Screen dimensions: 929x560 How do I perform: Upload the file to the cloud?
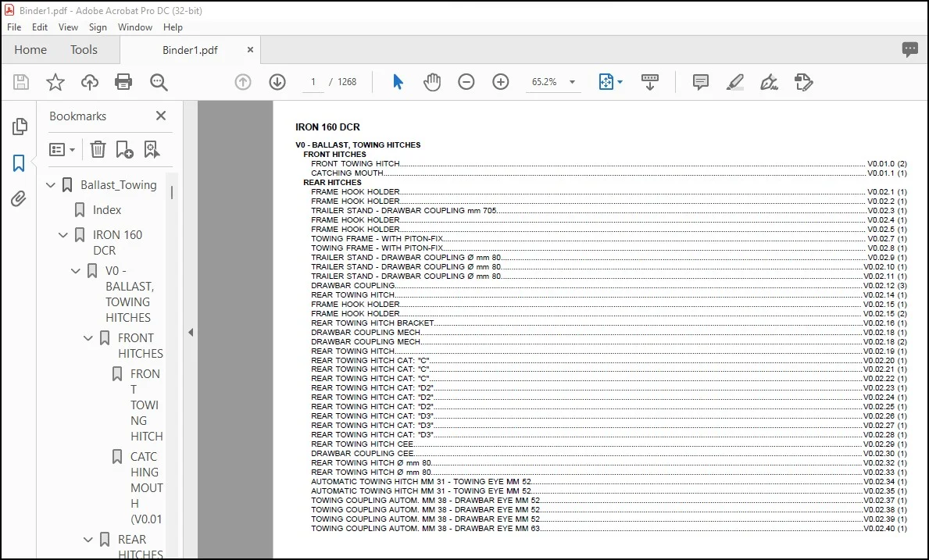pos(90,82)
